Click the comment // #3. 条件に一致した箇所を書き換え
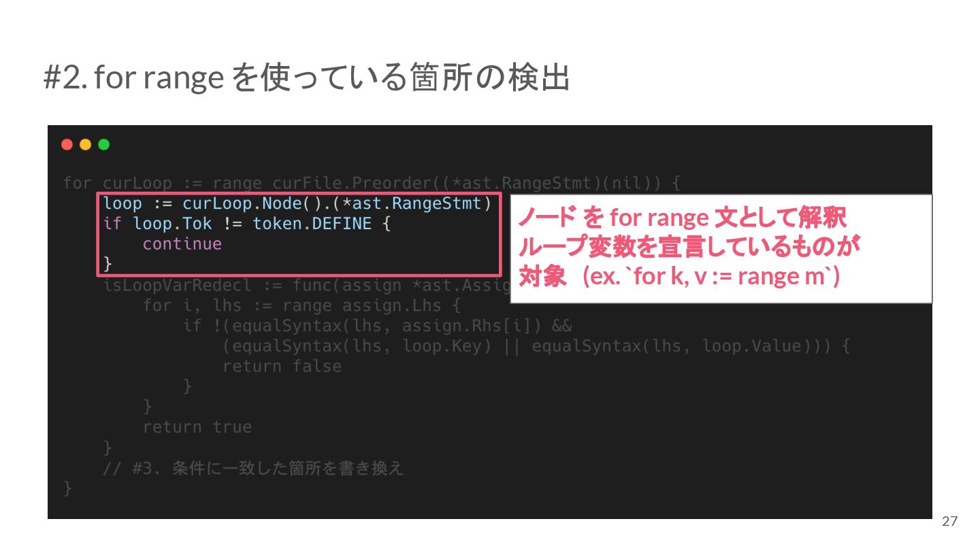980x551 pixels. pyautogui.click(x=253, y=468)
